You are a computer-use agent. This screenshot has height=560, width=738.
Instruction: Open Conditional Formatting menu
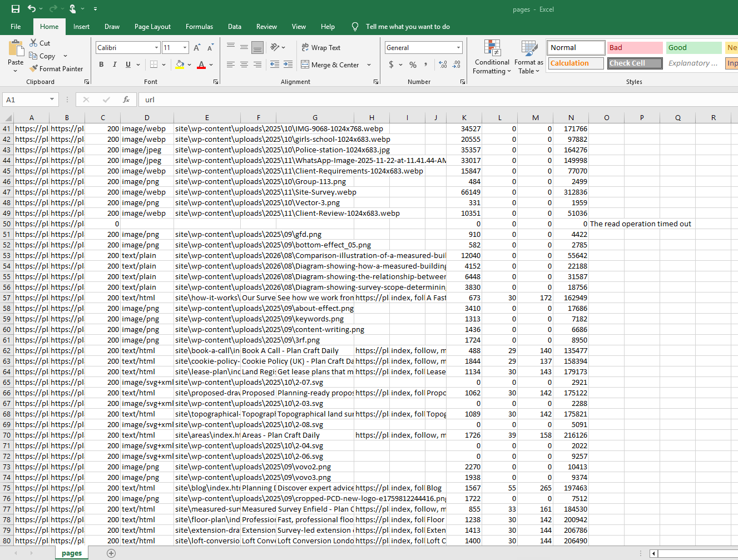(x=492, y=57)
